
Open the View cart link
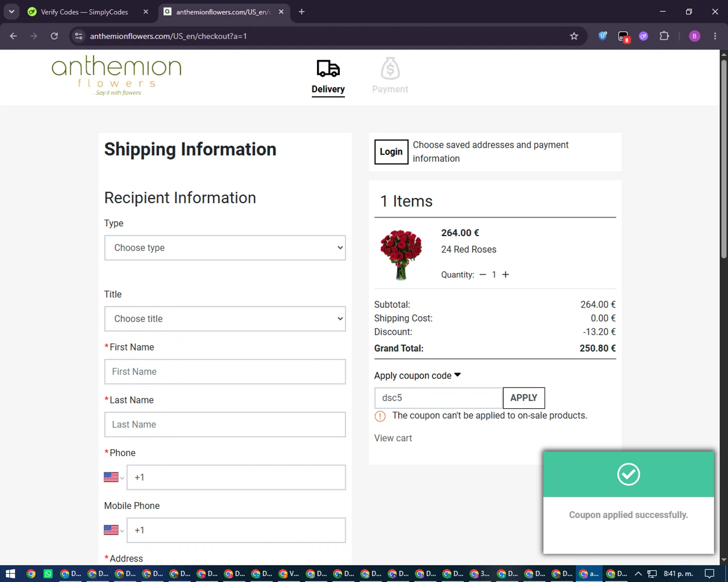pyautogui.click(x=393, y=438)
